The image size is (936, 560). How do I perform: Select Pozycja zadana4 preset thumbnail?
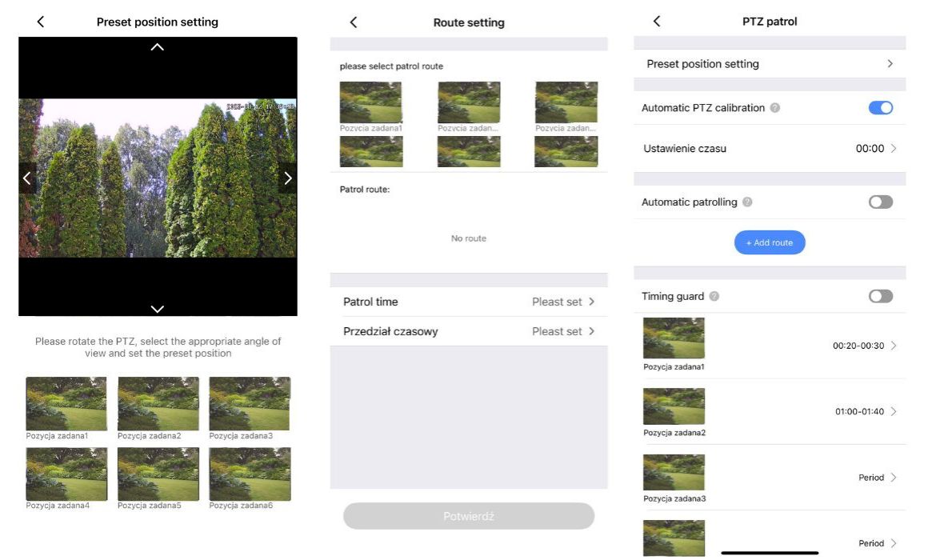pos(66,474)
